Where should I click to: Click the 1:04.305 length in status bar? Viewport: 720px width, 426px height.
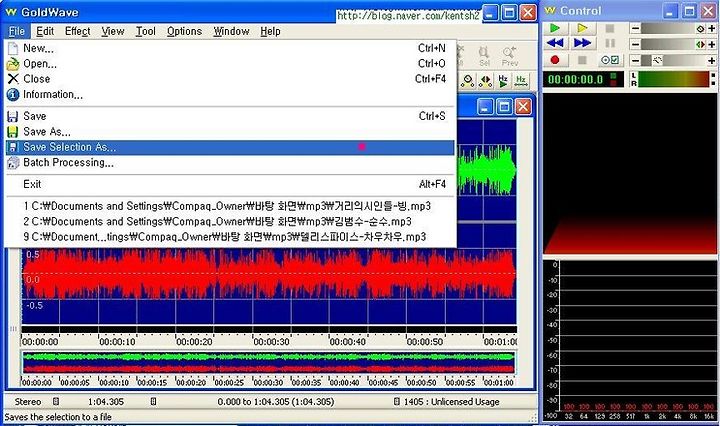point(106,402)
